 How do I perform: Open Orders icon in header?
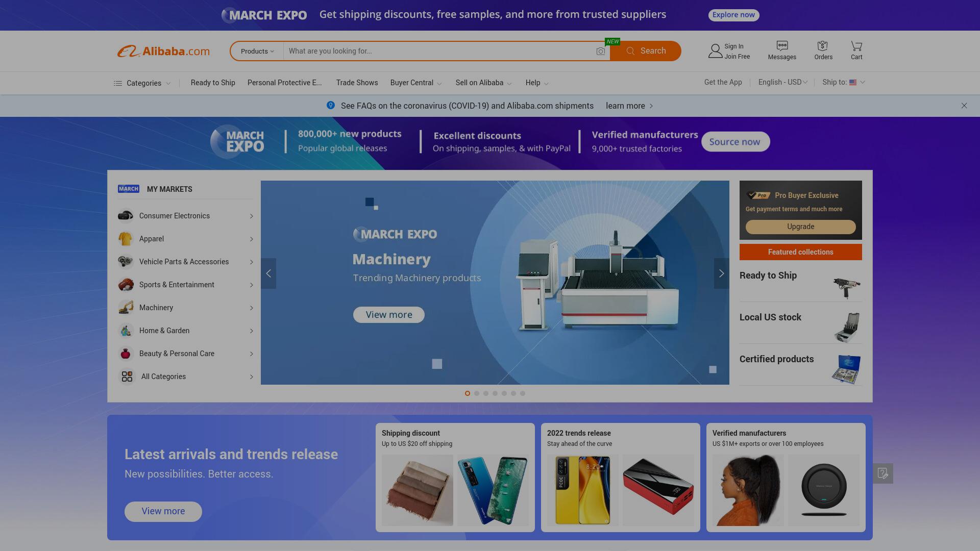(822, 45)
